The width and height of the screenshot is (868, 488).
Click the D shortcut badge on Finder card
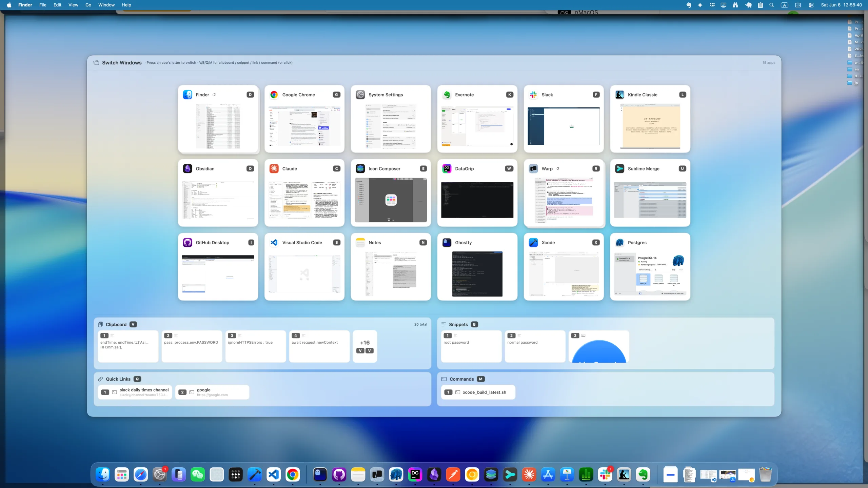[x=250, y=95]
